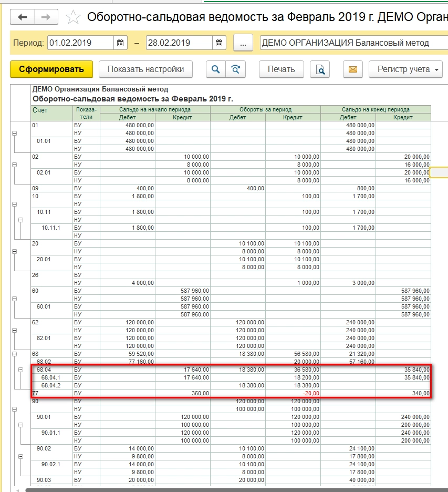The image size is (448, 492).
Task: Click Сальдо на начало периода header
Action: tap(155, 109)
